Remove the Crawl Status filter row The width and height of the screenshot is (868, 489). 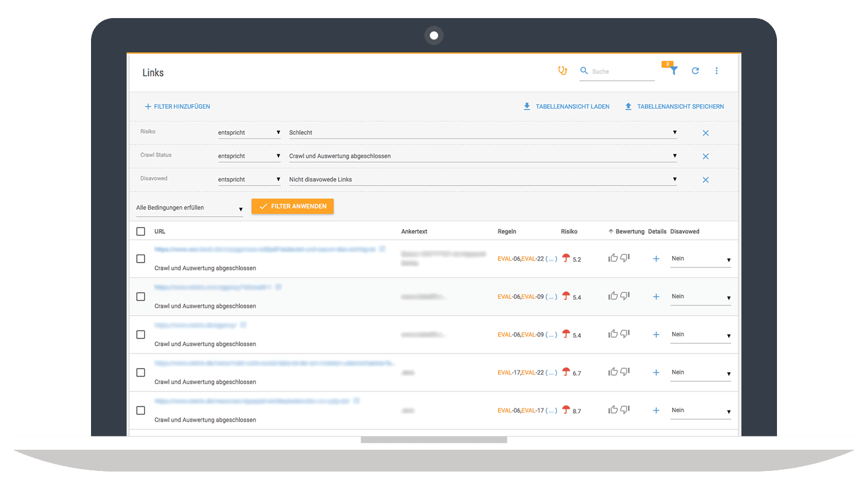(x=706, y=157)
